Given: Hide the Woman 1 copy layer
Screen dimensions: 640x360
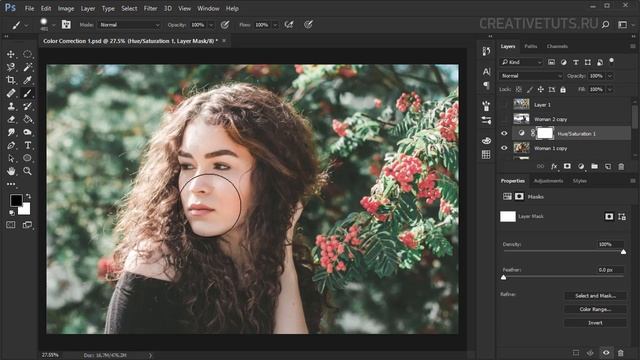Looking at the screenshot, I should pos(504,148).
